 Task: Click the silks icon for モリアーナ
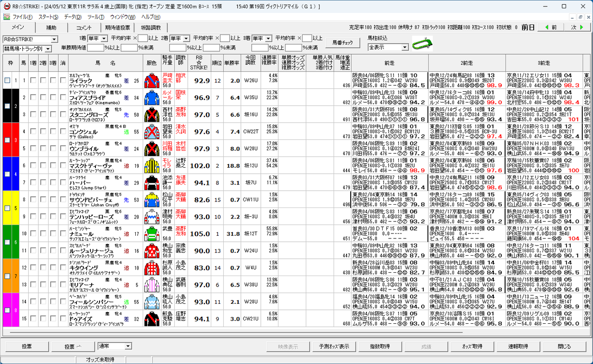click(x=151, y=284)
